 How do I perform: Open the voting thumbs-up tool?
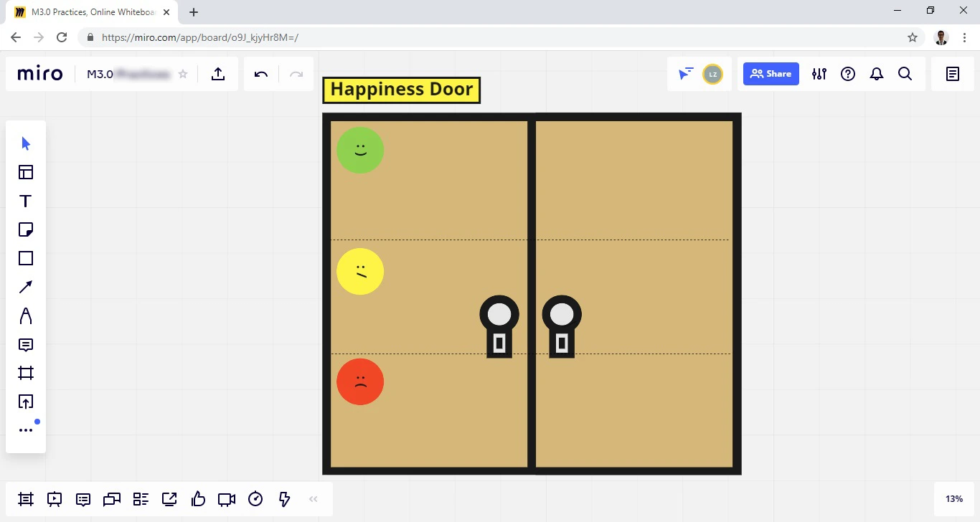click(198, 499)
